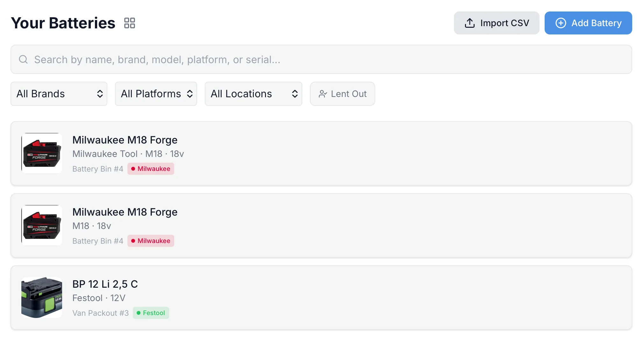Click the search input field
This screenshot has width=644, height=347.
tap(322, 59)
